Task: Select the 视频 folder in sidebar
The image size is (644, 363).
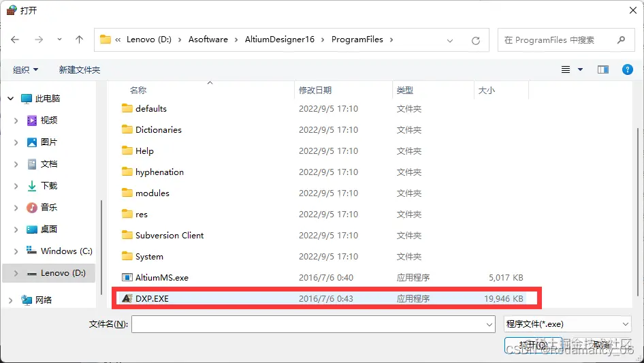Action: coord(49,120)
